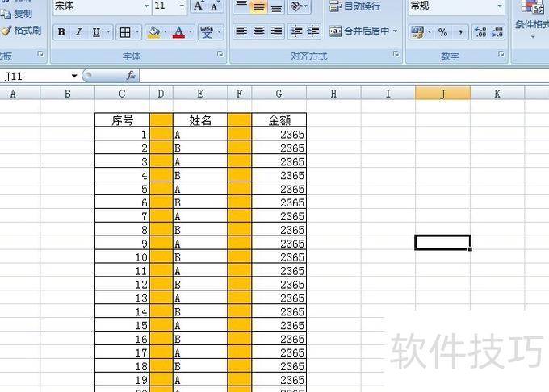Open the 合并后居中 dropdown arrow
The width and height of the screenshot is (549, 392).
[x=396, y=31]
